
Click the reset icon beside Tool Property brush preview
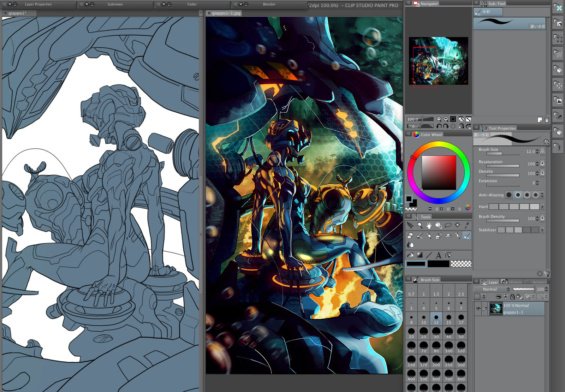pyautogui.click(x=546, y=142)
